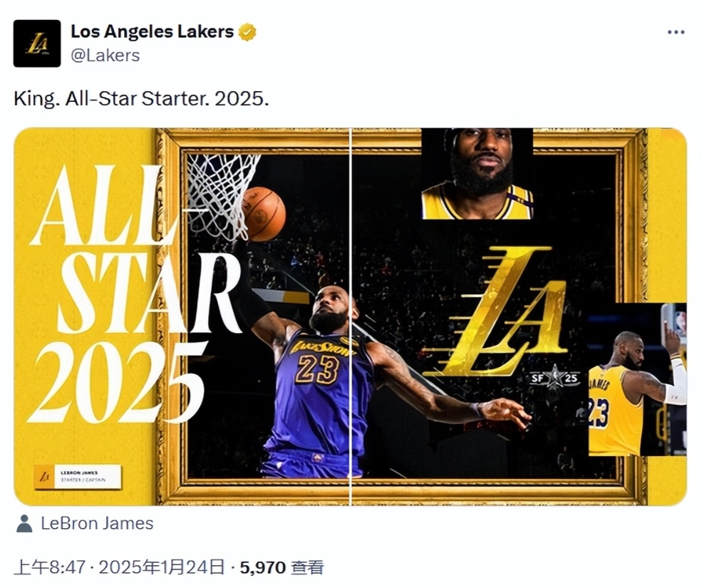Click the post timestamp 上午8:47

click(x=49, y=567)
